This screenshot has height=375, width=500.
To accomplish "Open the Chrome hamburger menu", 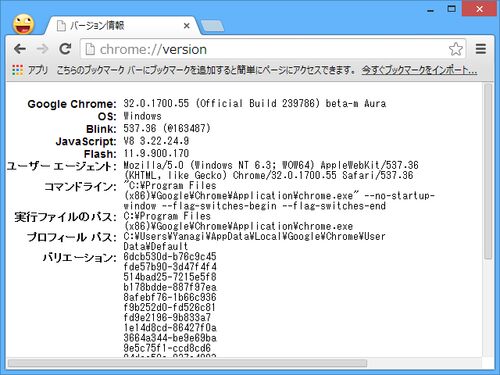I will tap(480, 49).
